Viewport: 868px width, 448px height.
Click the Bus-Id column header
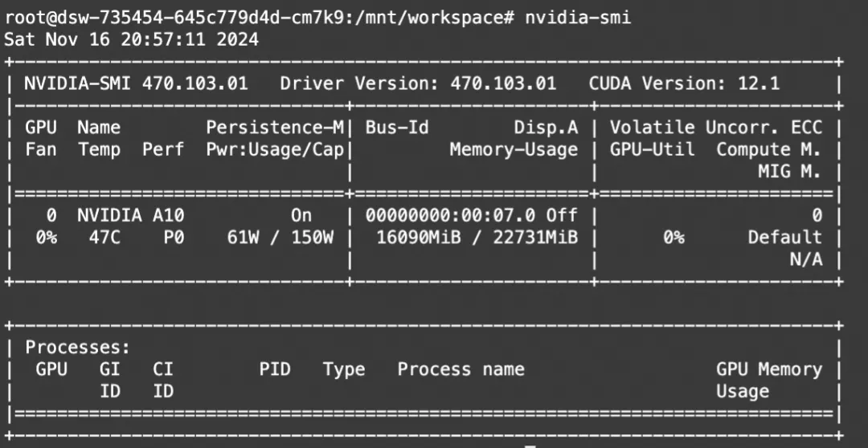tap(397, 127)
